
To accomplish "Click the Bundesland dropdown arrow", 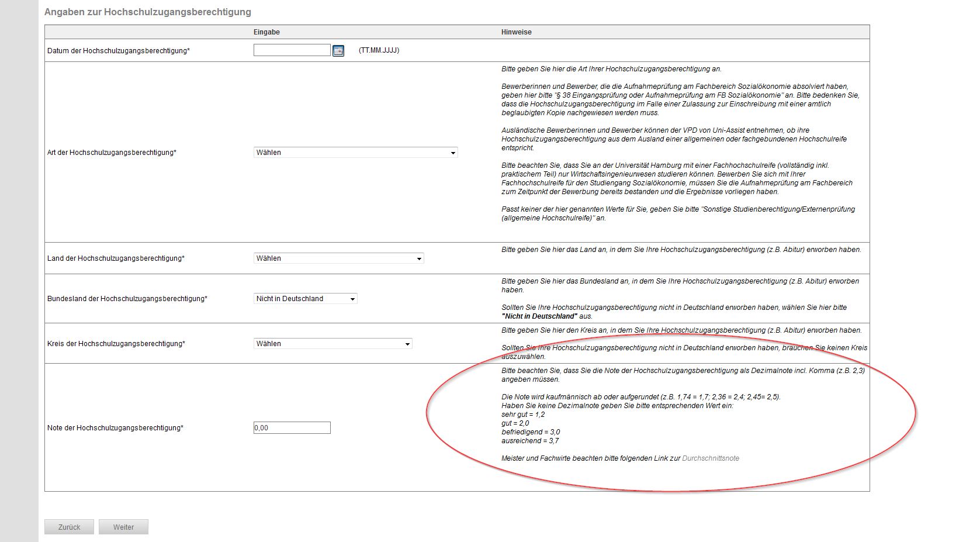I will (x=353, y=298).
